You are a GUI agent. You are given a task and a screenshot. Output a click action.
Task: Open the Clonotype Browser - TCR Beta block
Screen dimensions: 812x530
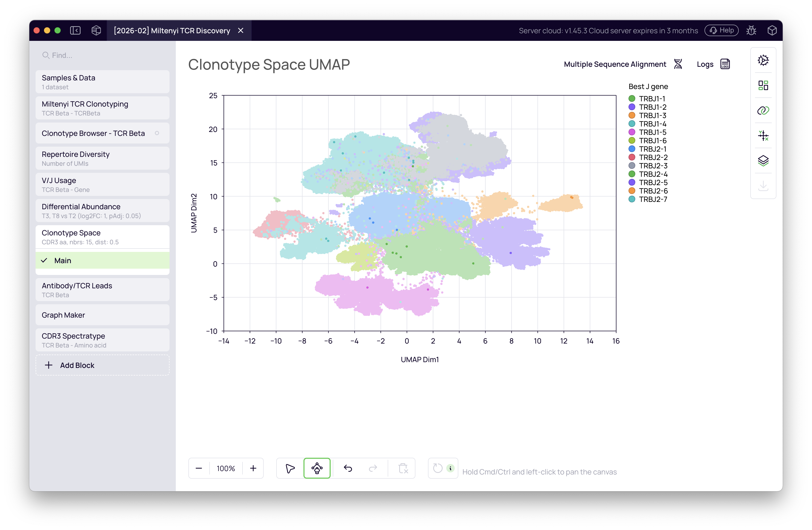point(93,133)
